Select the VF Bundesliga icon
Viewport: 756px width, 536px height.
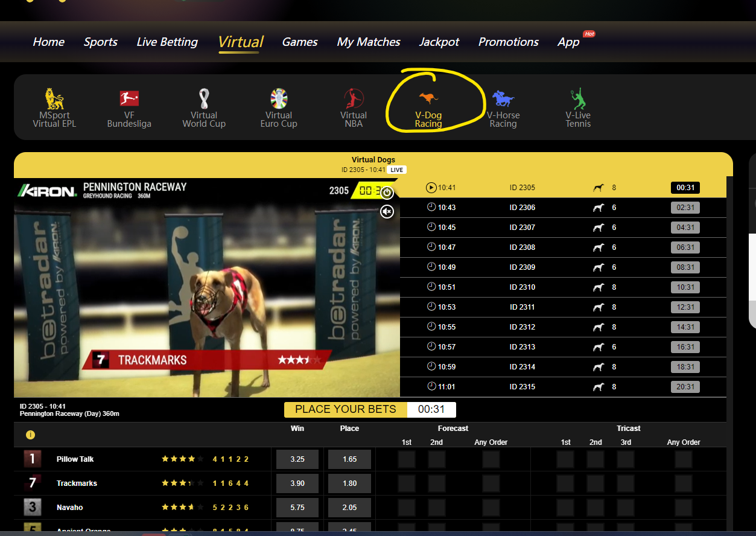(129, 100)
